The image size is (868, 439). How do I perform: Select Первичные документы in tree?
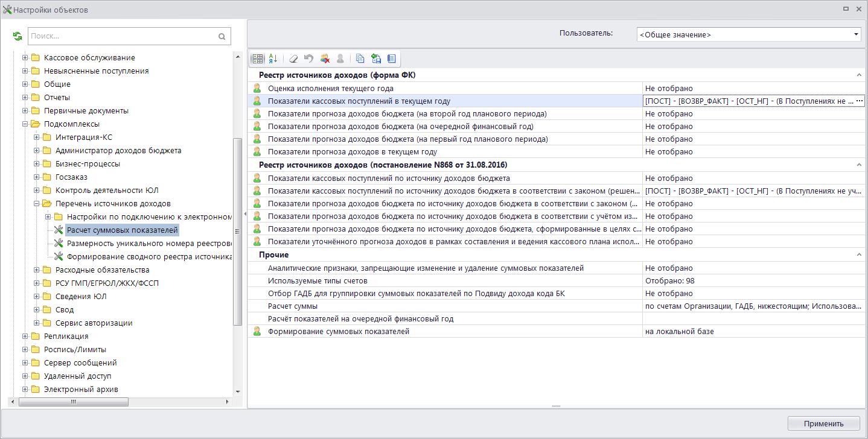86,111
